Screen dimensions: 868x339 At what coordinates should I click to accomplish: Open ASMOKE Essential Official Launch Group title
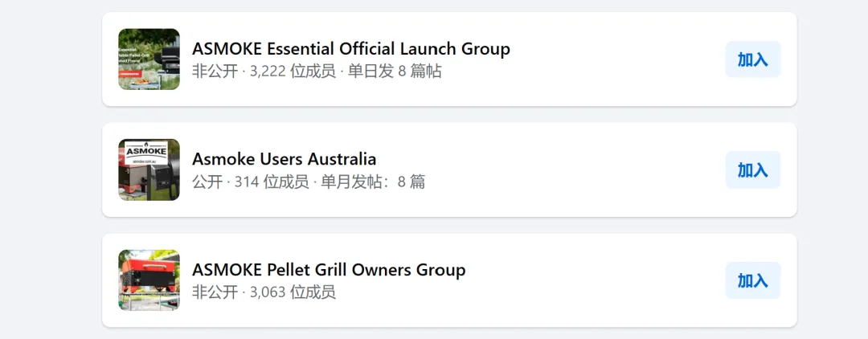click(350, 48)
